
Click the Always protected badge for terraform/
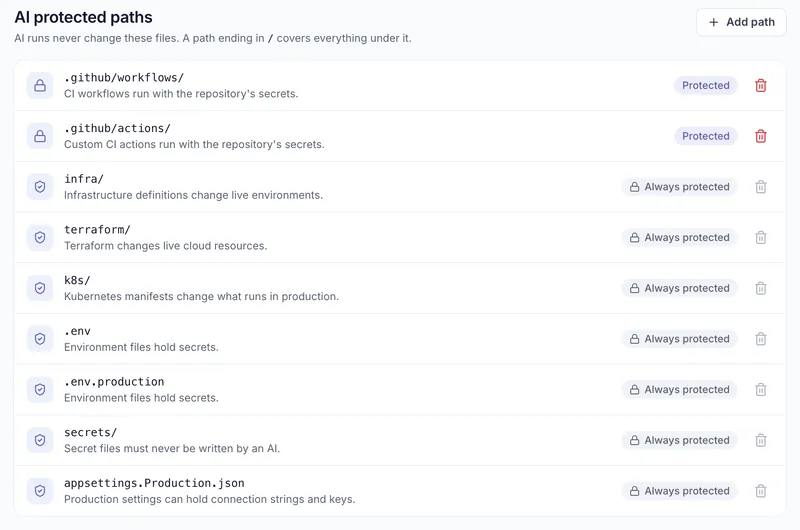tap(679, 237)
